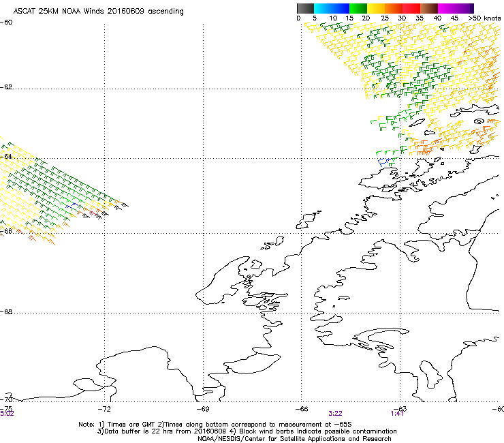Click the brown 35-40 knots color swatch
Image resolution: width=504 pixels, height=443 pixels.
pos(429,8)
